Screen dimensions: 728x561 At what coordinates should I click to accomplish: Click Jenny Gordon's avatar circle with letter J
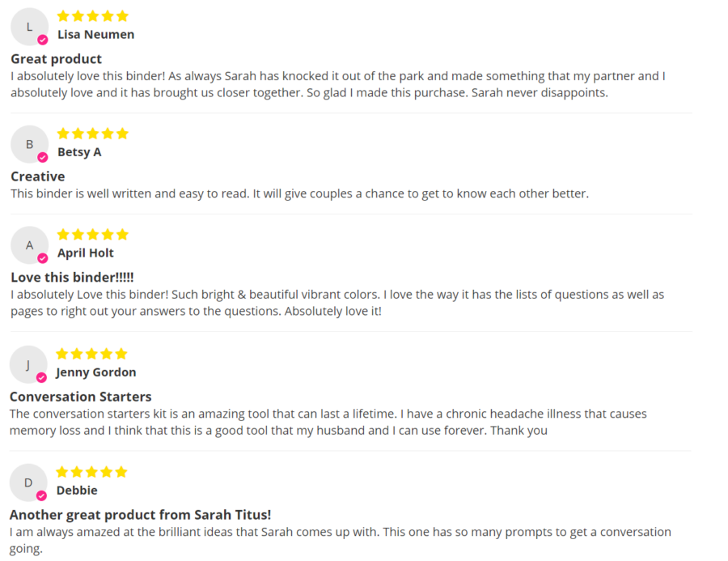(28, 364)
